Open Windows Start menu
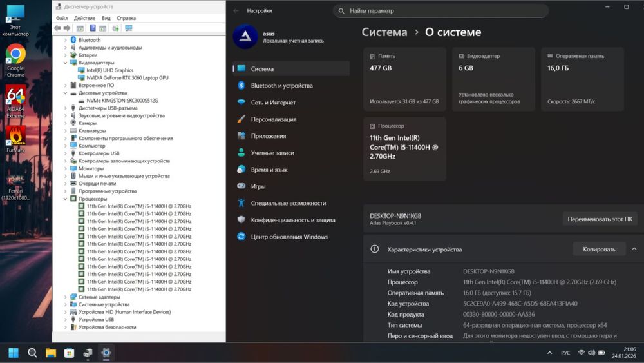The width and height of the screenshot is (644, 363). click(x=14, y=353)
